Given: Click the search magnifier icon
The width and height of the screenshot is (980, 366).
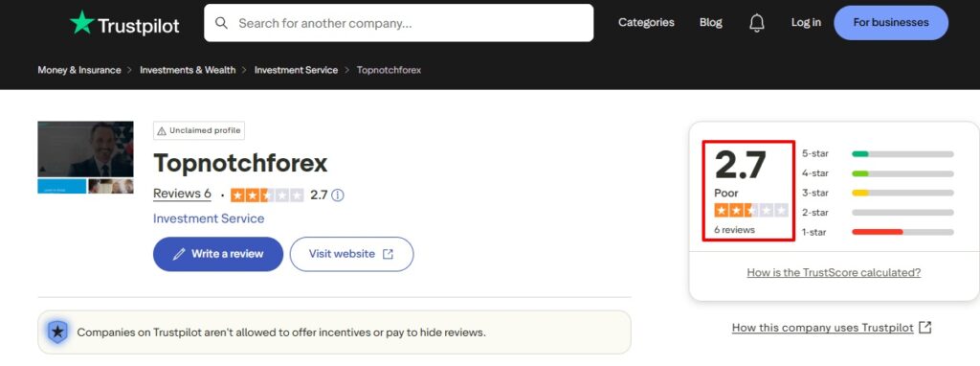Looking at the screenshot, I should (221, 23).
